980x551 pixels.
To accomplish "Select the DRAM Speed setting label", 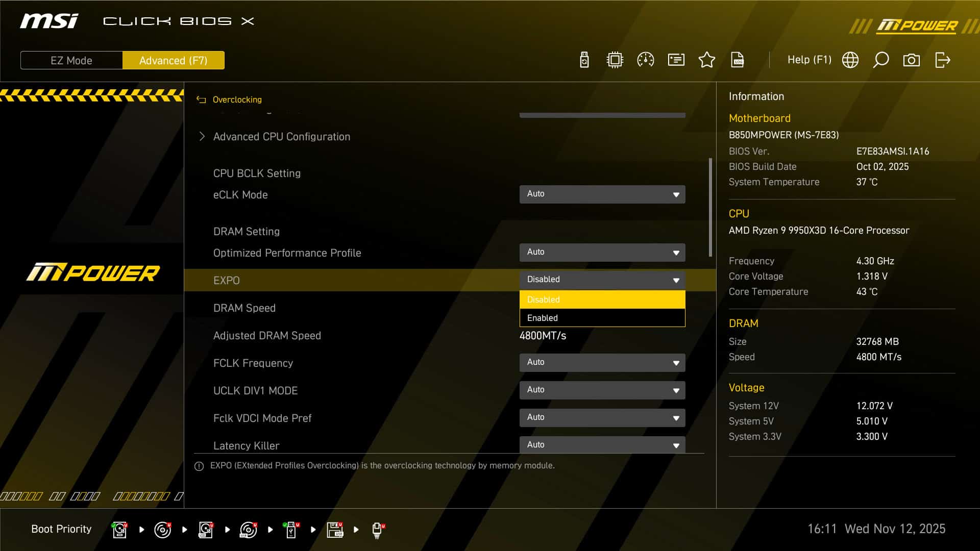I will click(244, 308).
